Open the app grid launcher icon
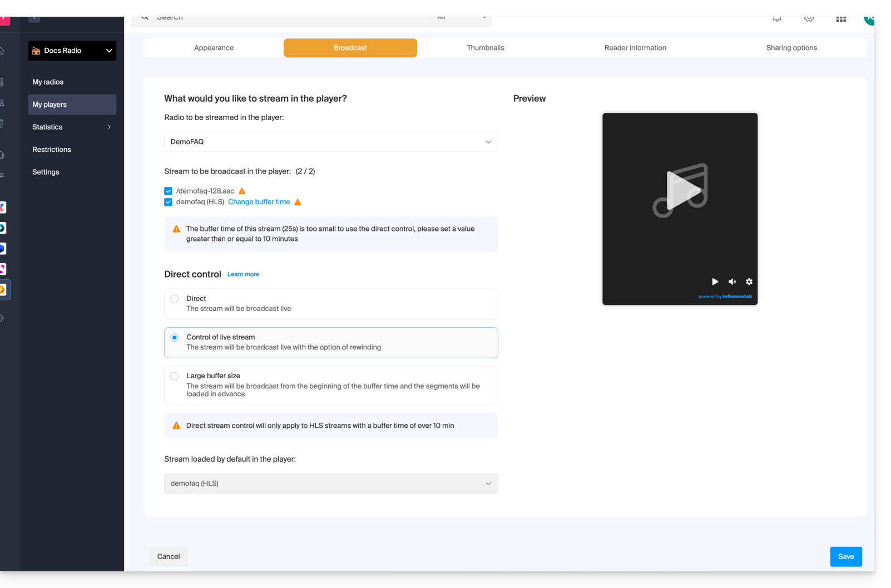 pyautogui.click(x=841, y=19)
